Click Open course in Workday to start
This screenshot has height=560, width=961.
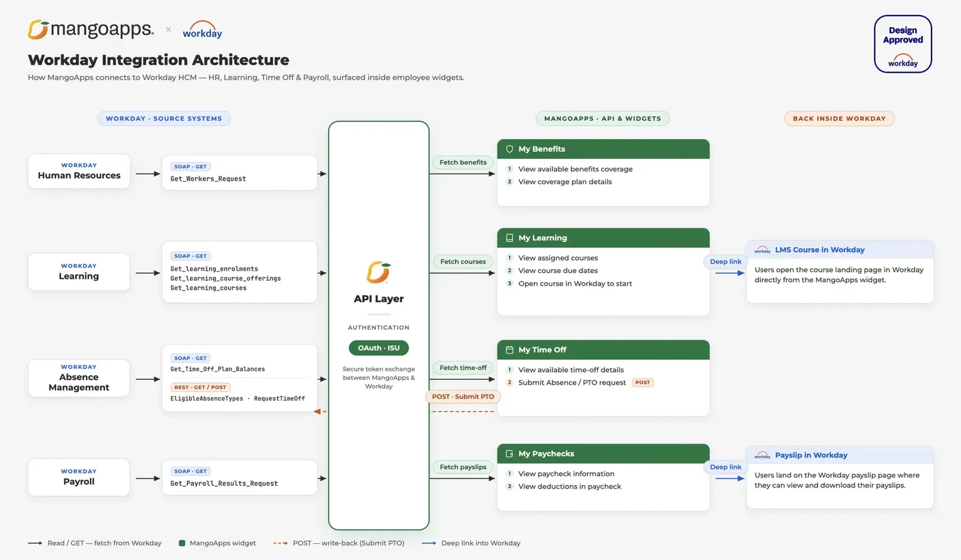click(575, 283)
